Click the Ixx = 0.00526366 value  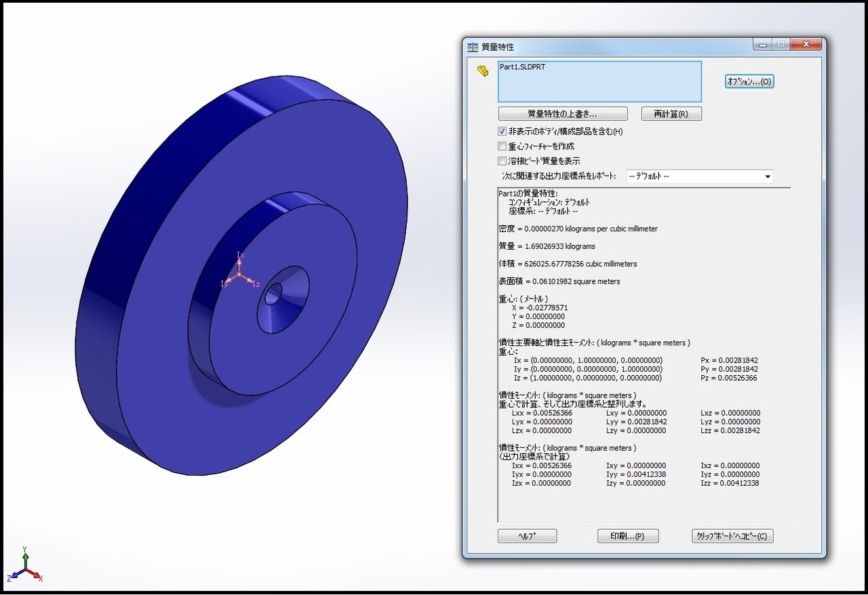click(541, 466)
